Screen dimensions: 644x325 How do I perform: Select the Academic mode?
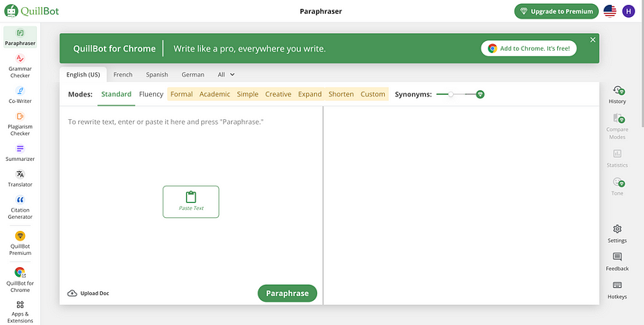(215, 94)
